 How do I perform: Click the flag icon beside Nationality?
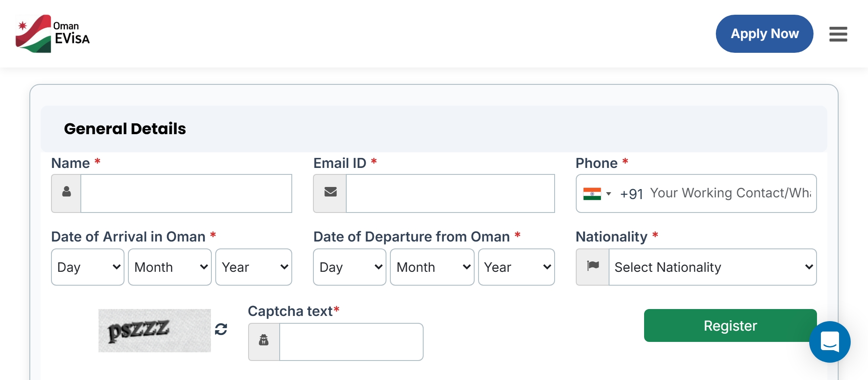point(593,267)
